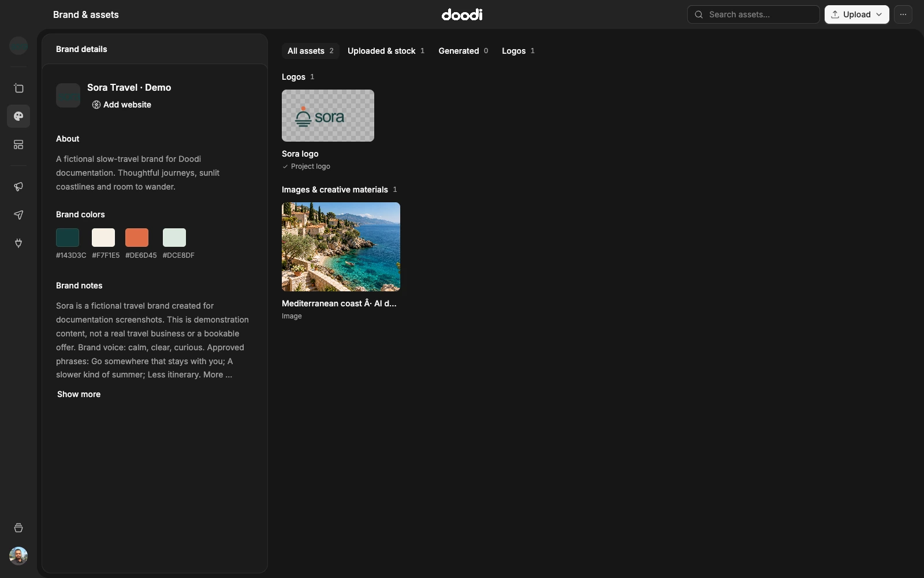924x578 pixels.
Task: Open the integrations plug icon
Action: point(18,243)
